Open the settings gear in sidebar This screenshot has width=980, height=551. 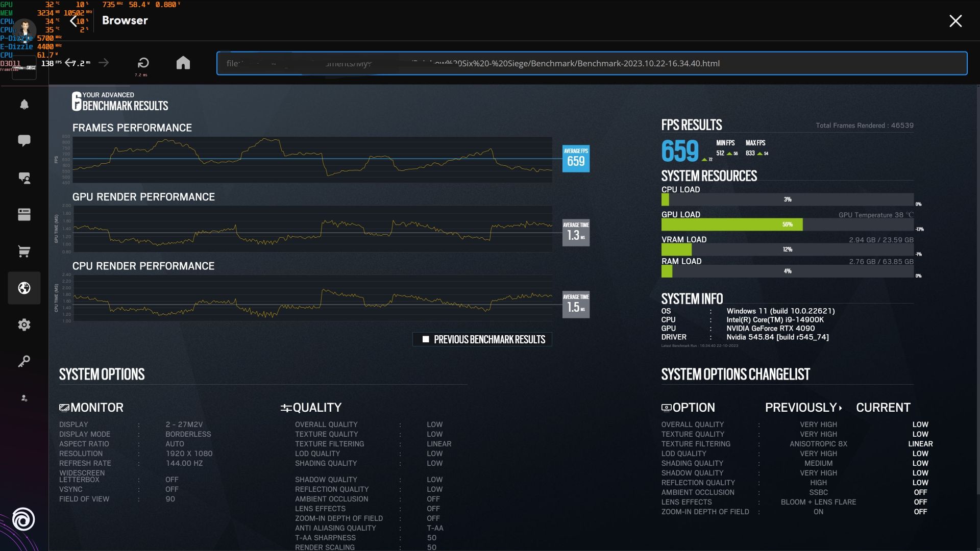point(24,325)
